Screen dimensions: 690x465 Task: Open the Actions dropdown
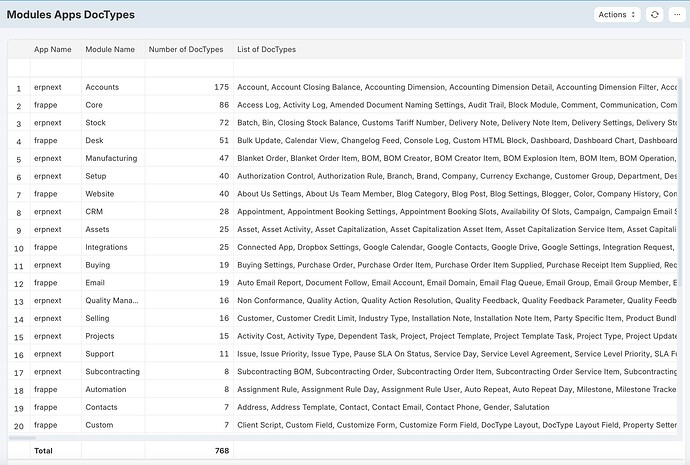(x=616, y=15)
